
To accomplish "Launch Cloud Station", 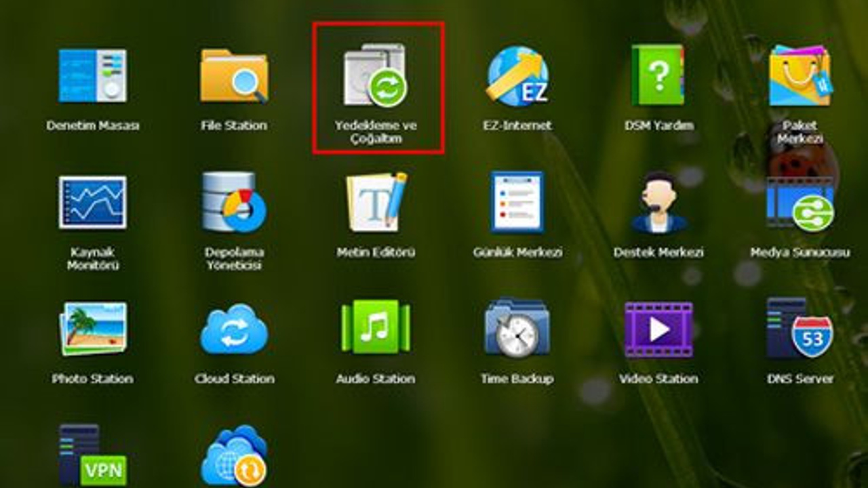I will pyautogui.click(x=234, y=329).
